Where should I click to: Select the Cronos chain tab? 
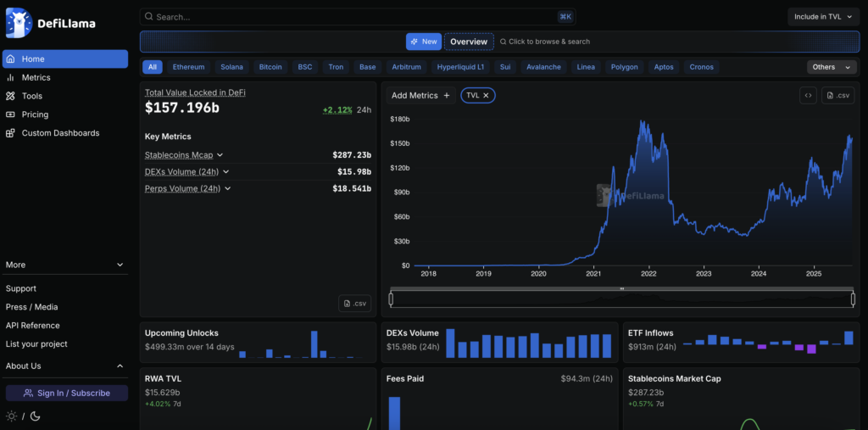coord(701,67)
